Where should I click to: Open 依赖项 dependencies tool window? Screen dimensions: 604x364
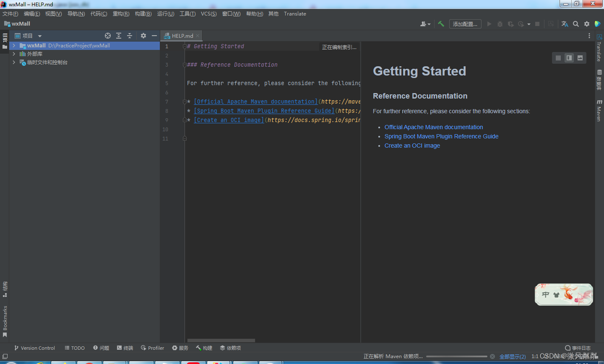pos(231,348)
